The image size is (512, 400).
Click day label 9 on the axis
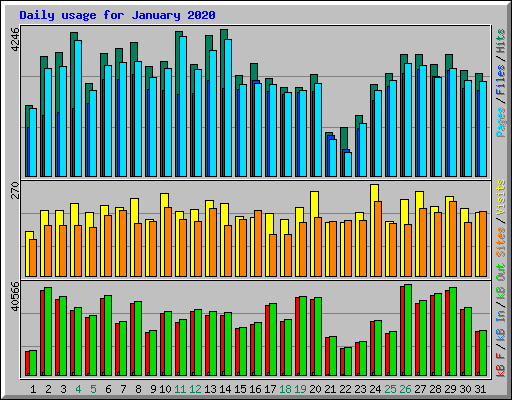point(153,389)
